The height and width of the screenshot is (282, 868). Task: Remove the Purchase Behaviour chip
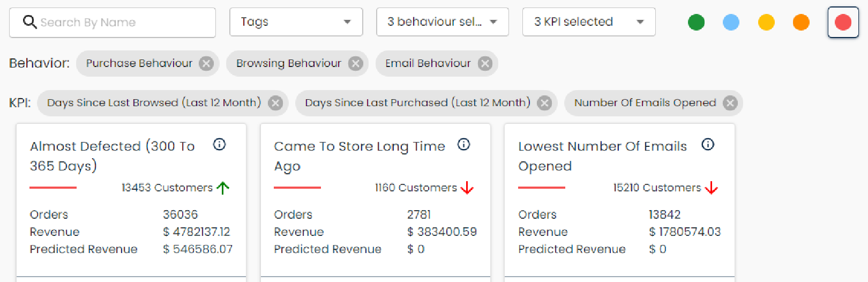click(x=206, y=64)
